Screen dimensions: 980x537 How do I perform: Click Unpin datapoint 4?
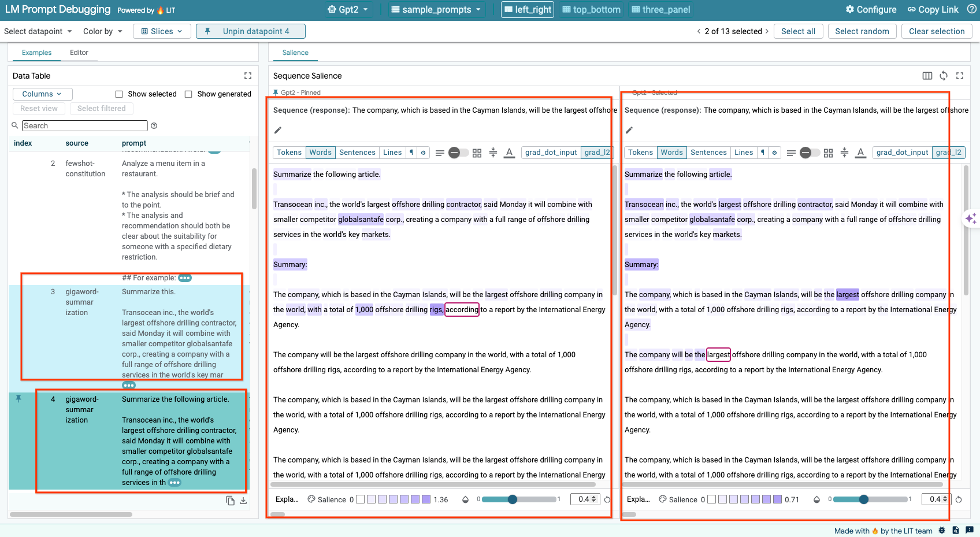coord(250,31)
